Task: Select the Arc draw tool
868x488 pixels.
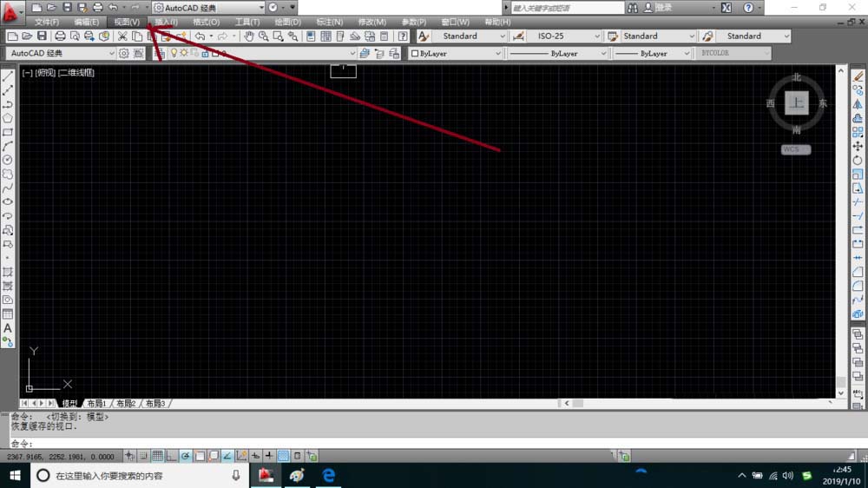Action: pyautogui.click(x=8, y=146)
